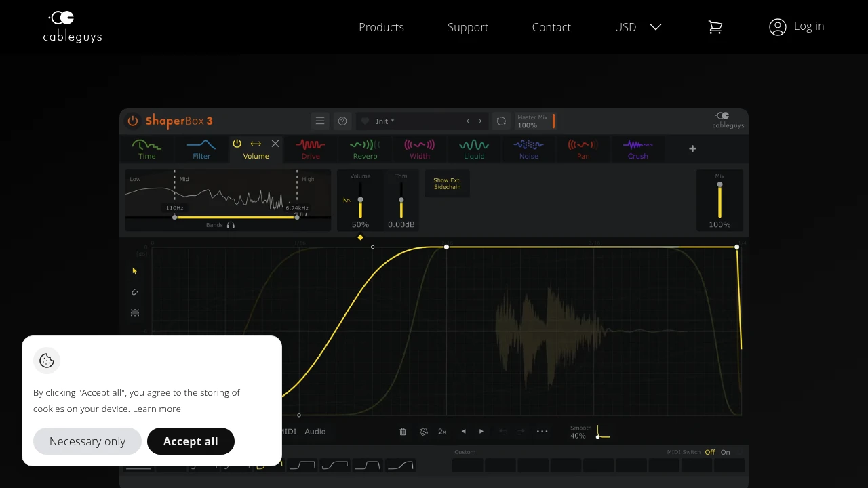Favorite the Init preset with heart icon
Image resolution: width=868 pixels, height=488 pixels.
365,121
